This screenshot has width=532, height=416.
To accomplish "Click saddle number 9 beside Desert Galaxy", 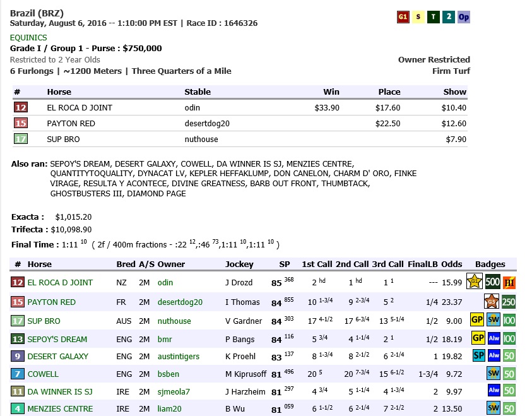I will pyautogui.click(x=18, y=357).
